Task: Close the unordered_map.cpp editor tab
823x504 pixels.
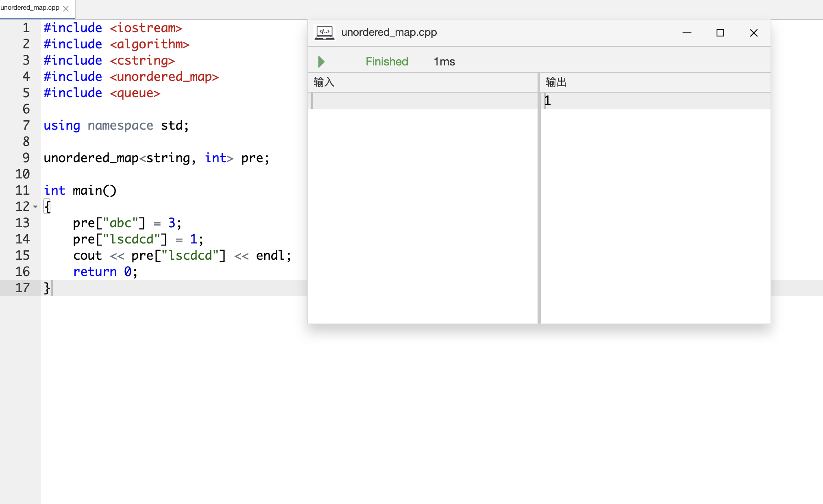Action: click(66, 9)
